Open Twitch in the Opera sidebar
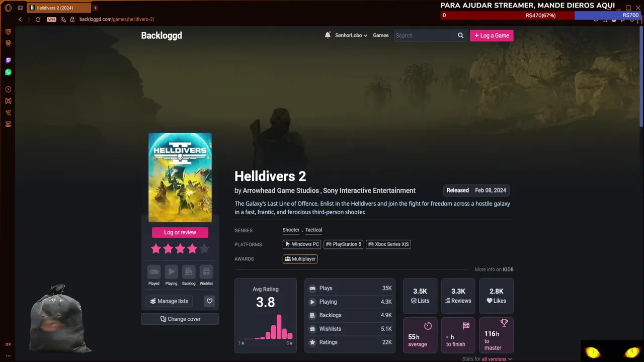 (8, 60)
